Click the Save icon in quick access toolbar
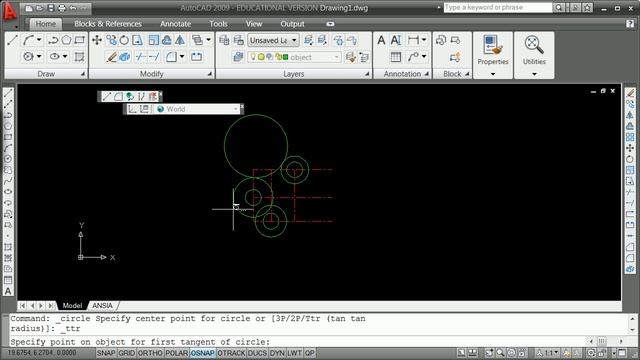The image size is (640, 360). pos(51,8)
